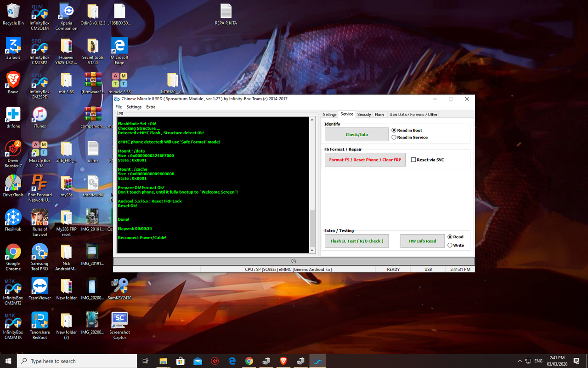The width and height of the screenshot is (588, 368).
Task: Click the 0% progress bar
Action: (x=294, y=261)
